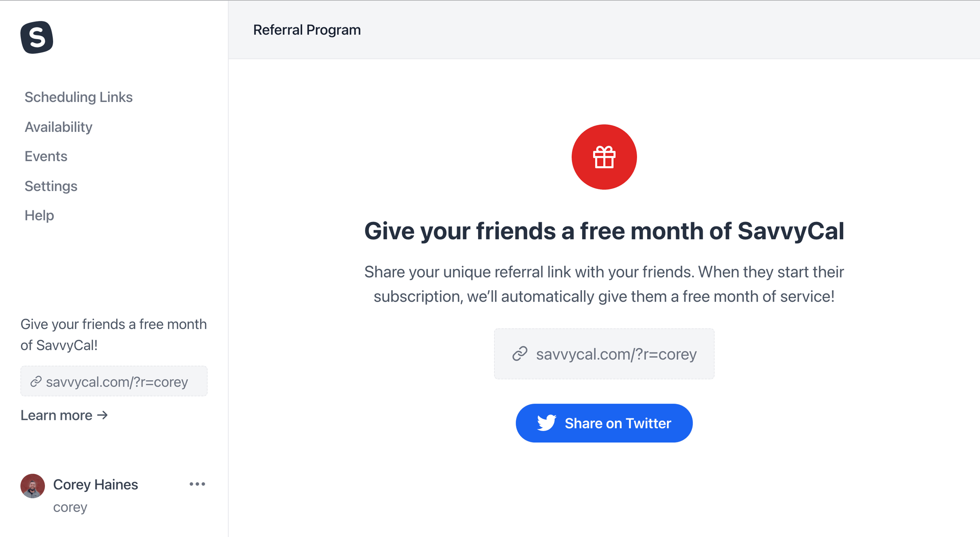Open the Events section
This screenshot has width=980, height=537.
click(x=46, y=156)
